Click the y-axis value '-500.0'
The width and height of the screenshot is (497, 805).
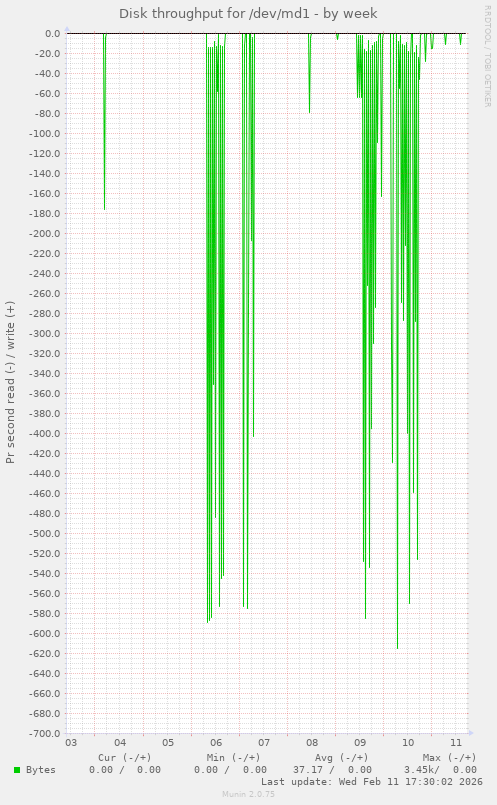47,534
